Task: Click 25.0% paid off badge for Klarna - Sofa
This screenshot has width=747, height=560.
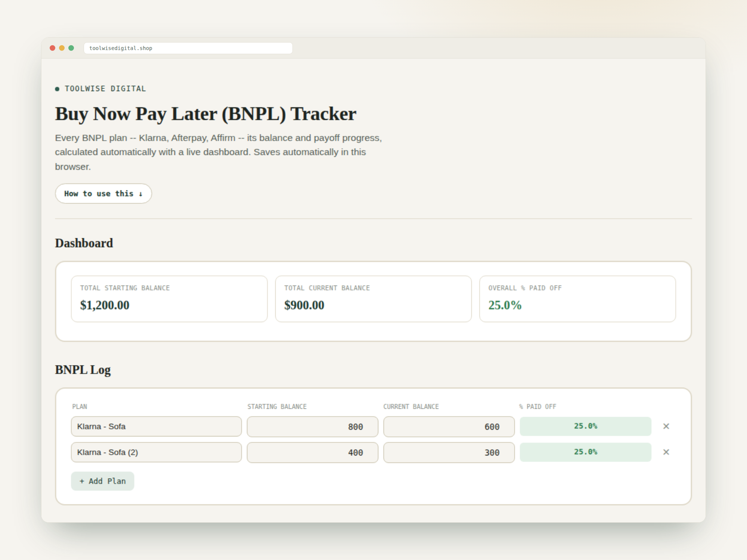Action: pyautogui.click(x=586, y=426)
